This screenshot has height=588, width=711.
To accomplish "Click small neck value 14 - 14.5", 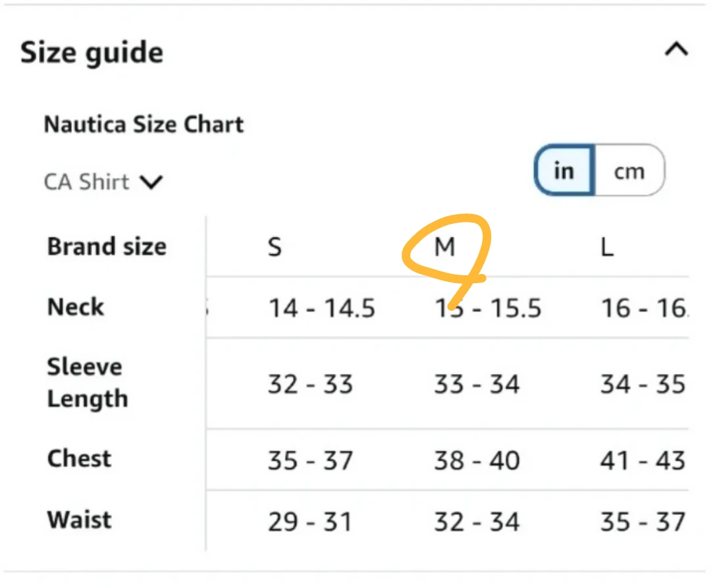I will tap(322, 308).
